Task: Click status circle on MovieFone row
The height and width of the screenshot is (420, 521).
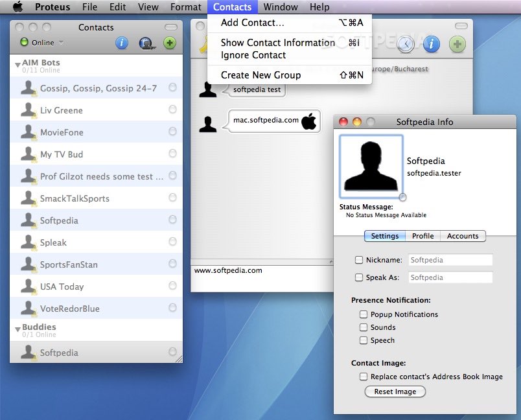Action: 172,131
